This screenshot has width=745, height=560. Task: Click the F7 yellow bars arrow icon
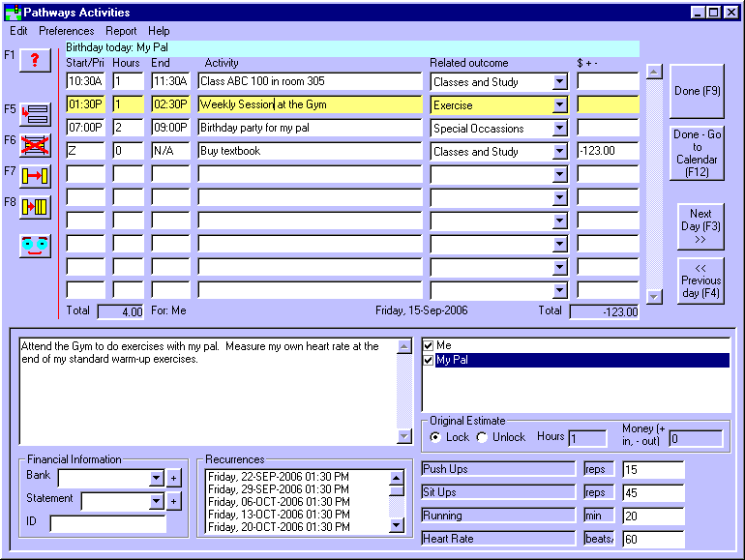point(35,176)
